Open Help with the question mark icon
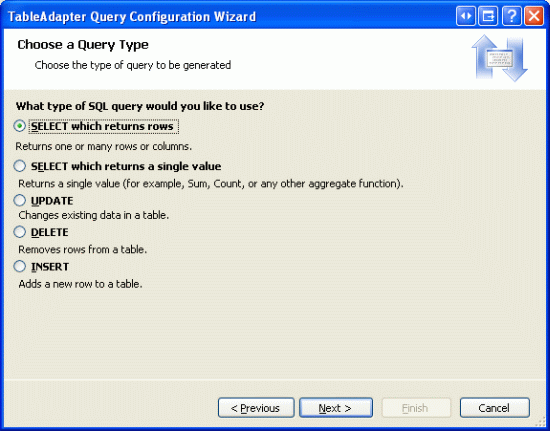The image size is (550, 431). [511, 16]
